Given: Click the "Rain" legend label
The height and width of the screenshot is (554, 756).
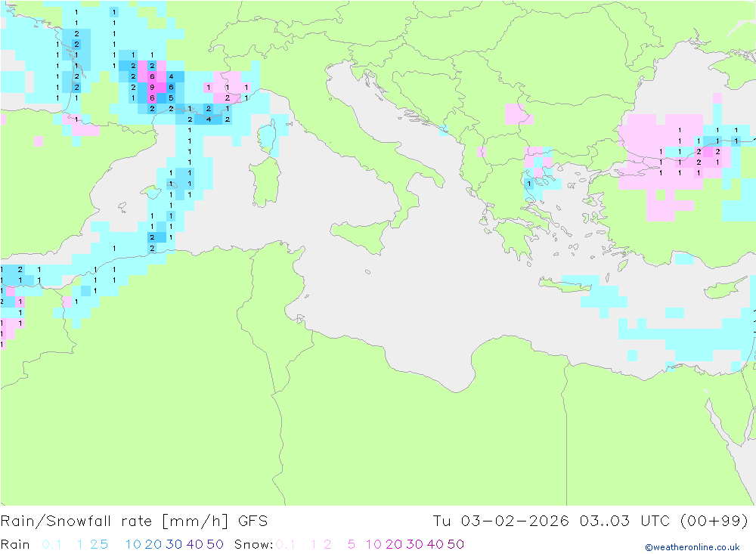Looking at the screenshot, I should pyautogui.click(x=15, y=544).
